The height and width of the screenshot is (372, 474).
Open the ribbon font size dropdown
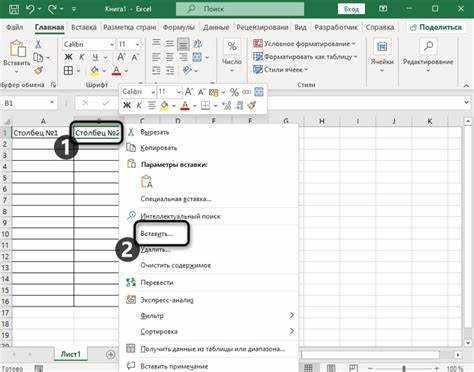click(138, 44)
